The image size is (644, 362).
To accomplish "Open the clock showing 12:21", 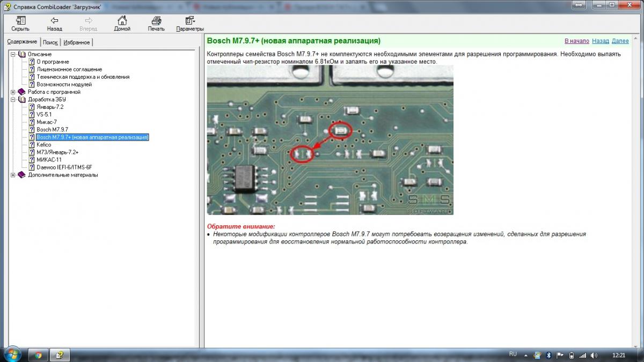I will [x=618, y=354].
